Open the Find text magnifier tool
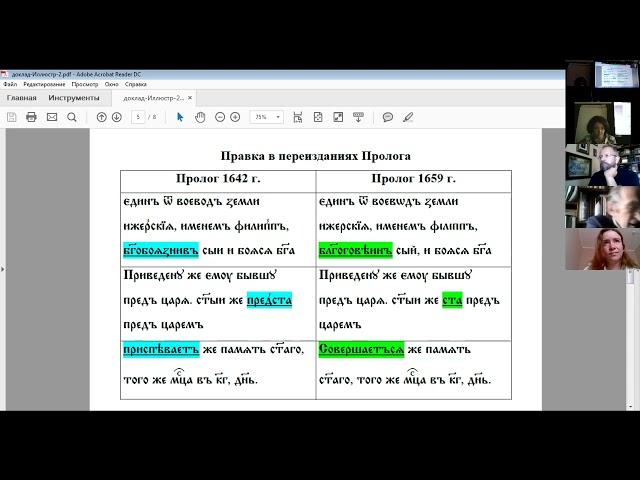This screenshot has width=640, height=480. (72, 117)
